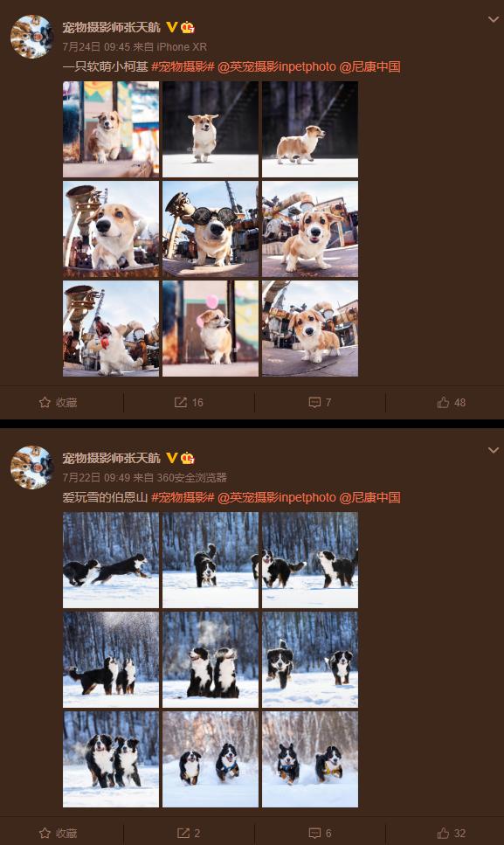View the corgi with pink balloon photo
504x845 pixels.
[x=211, y=329]
